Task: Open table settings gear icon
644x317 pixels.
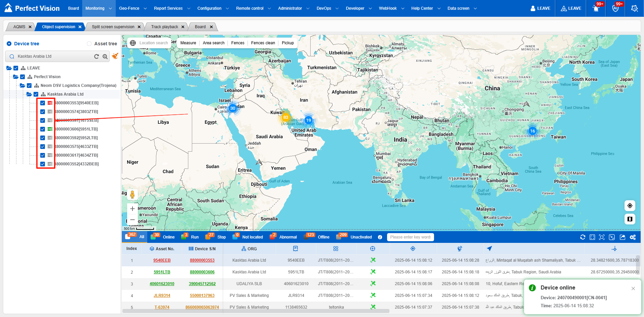Action: [x=633, y=237]
